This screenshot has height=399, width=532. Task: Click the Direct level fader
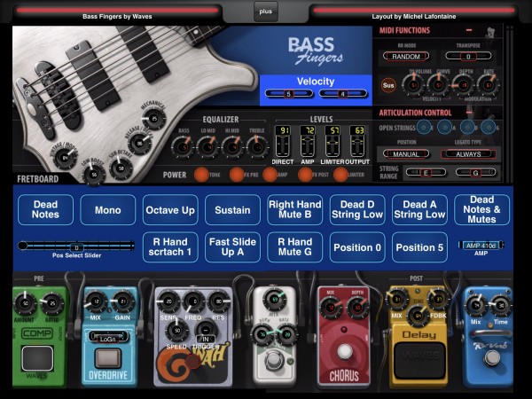(282, 146)
